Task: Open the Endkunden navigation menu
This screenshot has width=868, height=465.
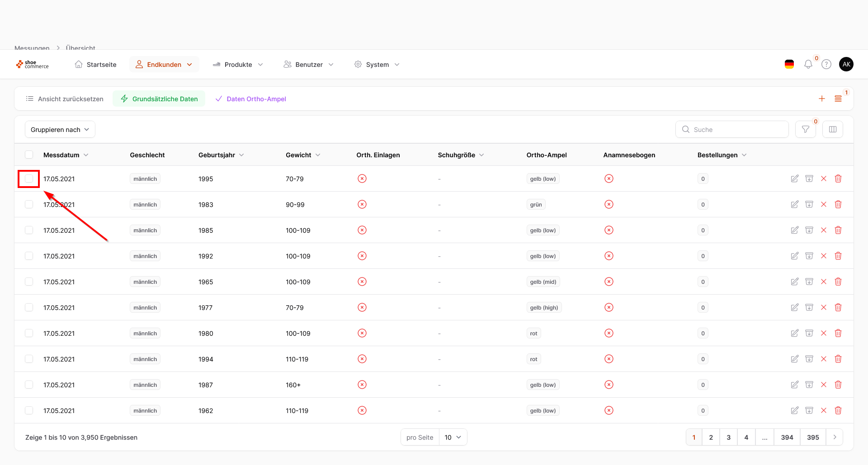Action: click(164, 65)
